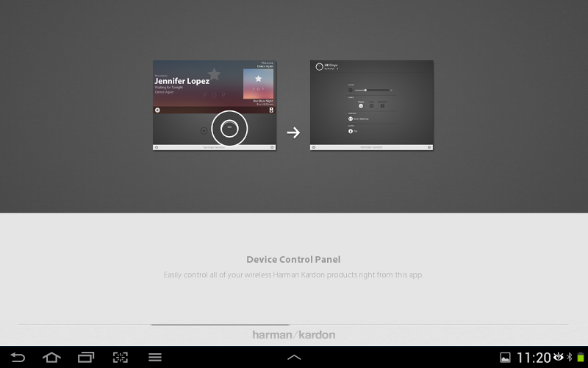588x368 pixels.
Task: Select the Jennifer Lopez music player thumbnail
Action: 215,105
